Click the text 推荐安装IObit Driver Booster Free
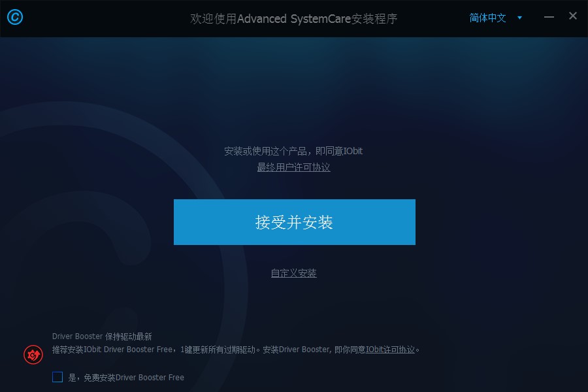The height and width of the screenshot is (392, 588). 112,350
